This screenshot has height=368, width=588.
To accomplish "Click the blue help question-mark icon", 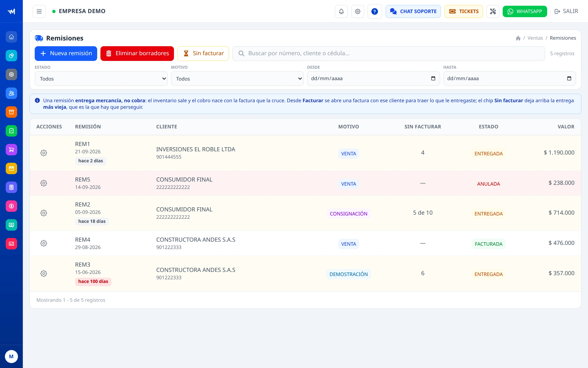I will 375,11.
